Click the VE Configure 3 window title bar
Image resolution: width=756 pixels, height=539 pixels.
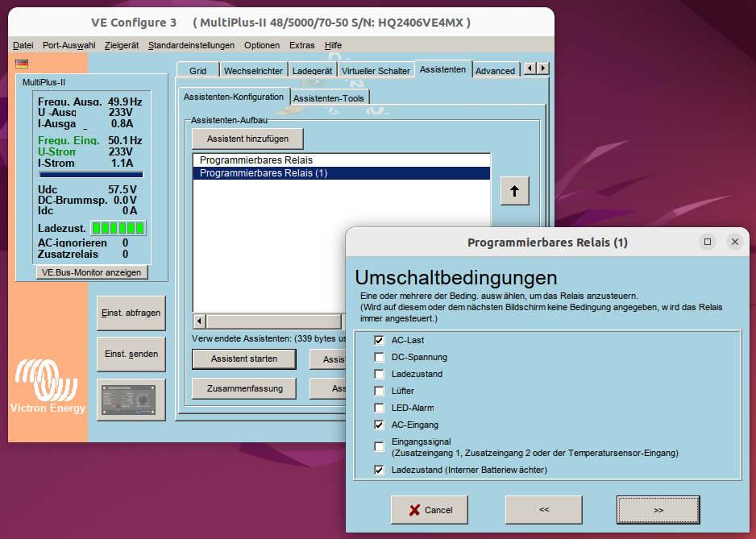click(x=281, y=23)
